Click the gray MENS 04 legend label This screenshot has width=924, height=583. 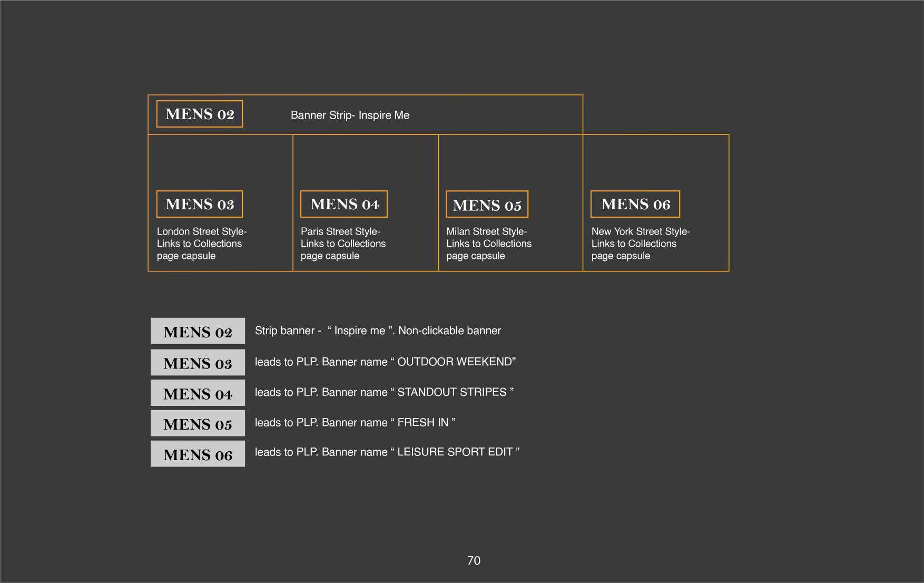point(198,393)
